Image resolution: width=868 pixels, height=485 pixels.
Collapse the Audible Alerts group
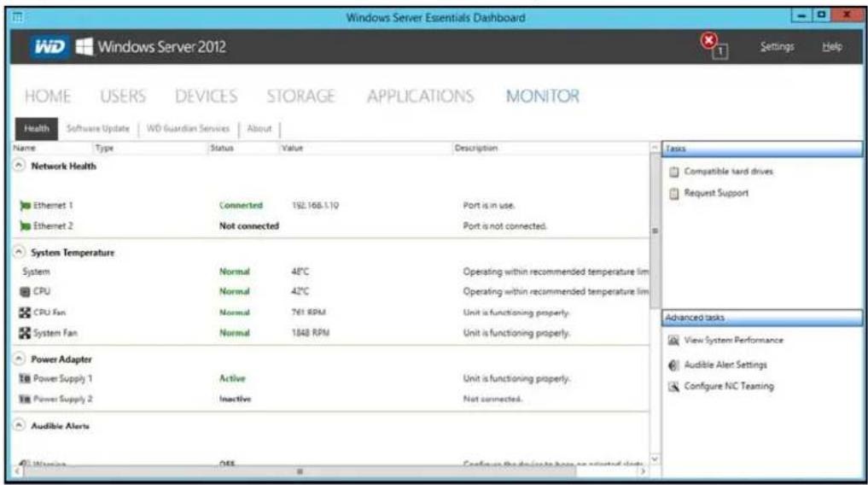19,425
